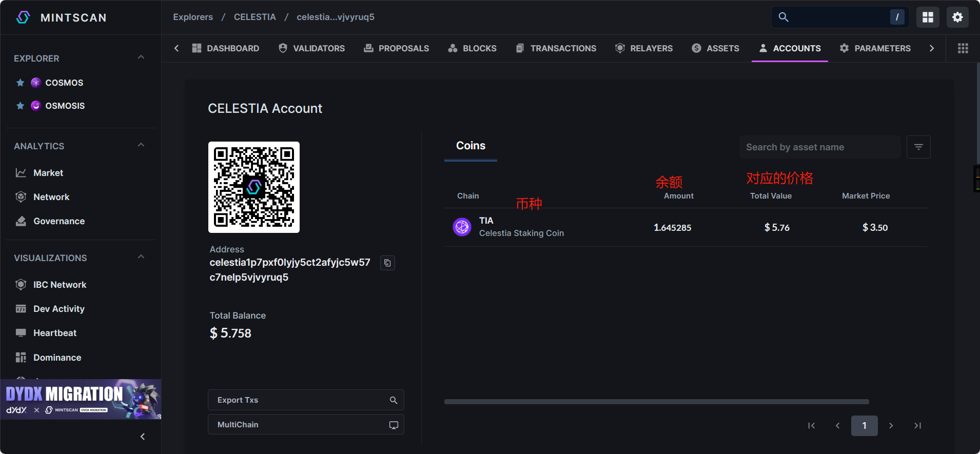Image resolution: width=980 pixels, height=454 pixels.
Task: Collapse the ANALYTICS section
Action: click(x=141, y=145)
